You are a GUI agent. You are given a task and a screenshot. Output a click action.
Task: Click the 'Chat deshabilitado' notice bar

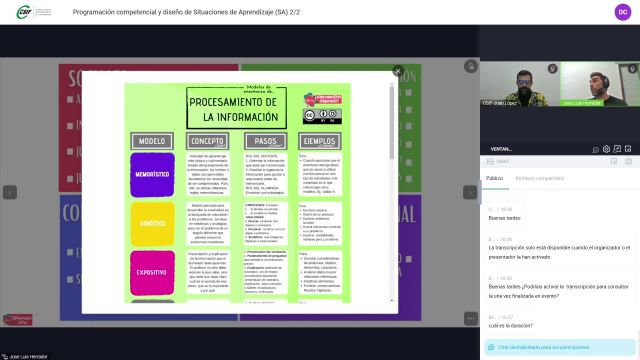[x=560, y=347]
